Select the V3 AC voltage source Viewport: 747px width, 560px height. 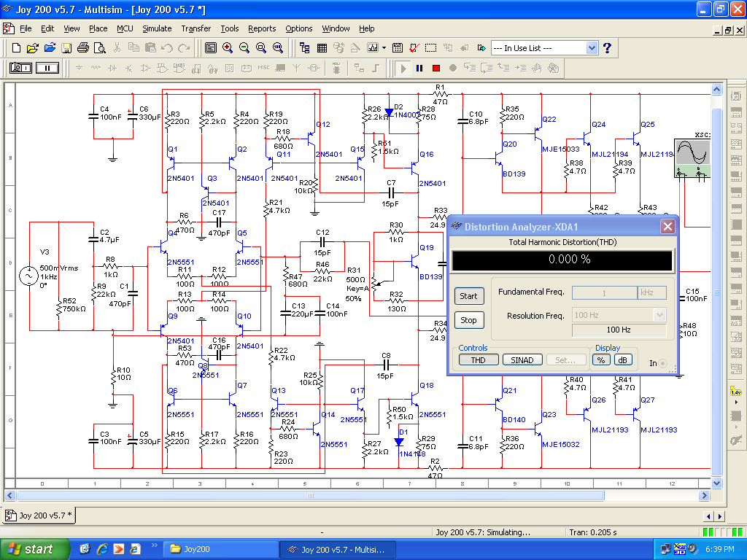click(28, 276)
